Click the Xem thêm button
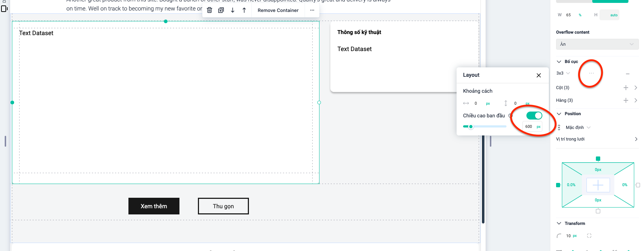The width and height of the screenshot is (644, 251). pos(154,206)
